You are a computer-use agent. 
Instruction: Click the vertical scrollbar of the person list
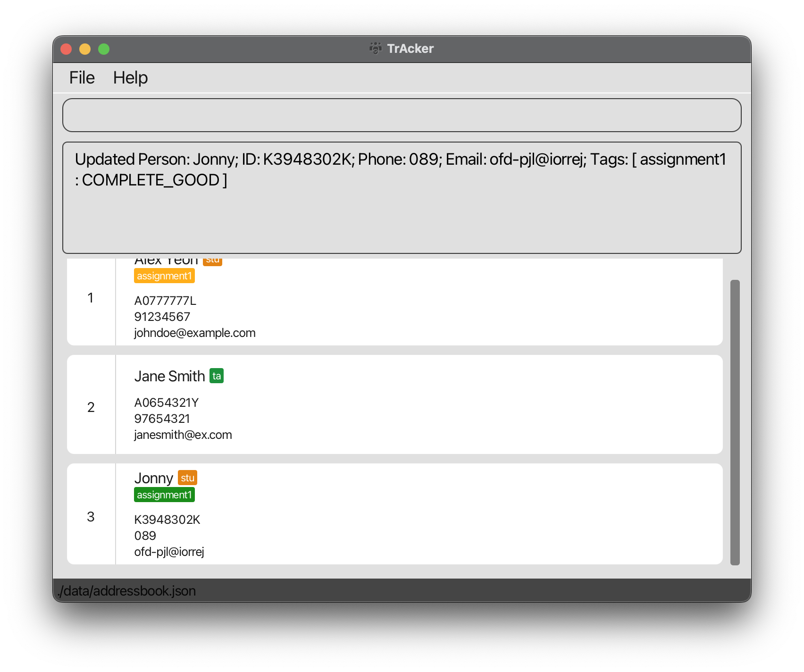[735, 422]
